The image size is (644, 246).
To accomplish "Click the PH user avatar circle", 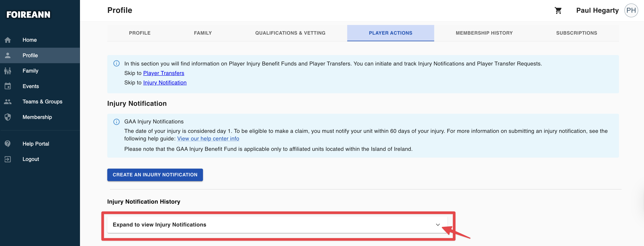I will coord(631,10).
